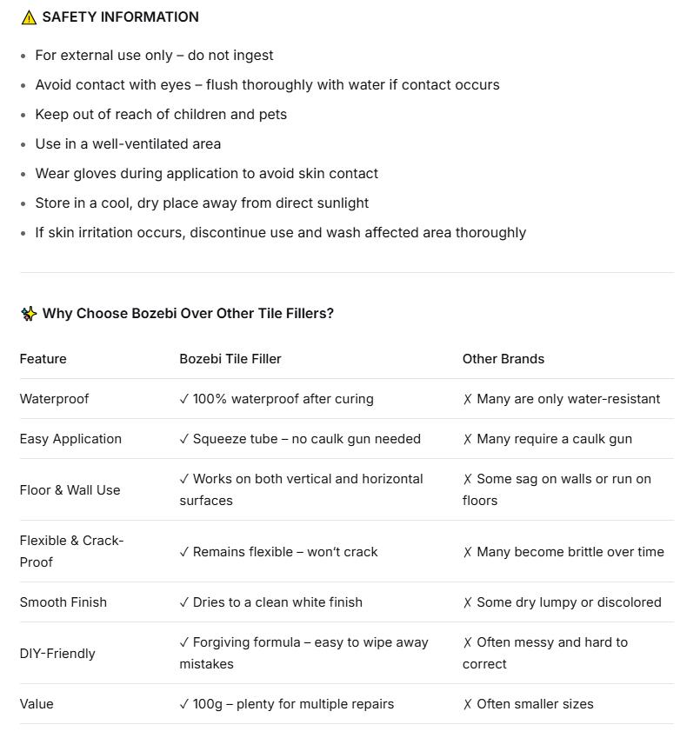Select the Feature column header

point(43,359)
